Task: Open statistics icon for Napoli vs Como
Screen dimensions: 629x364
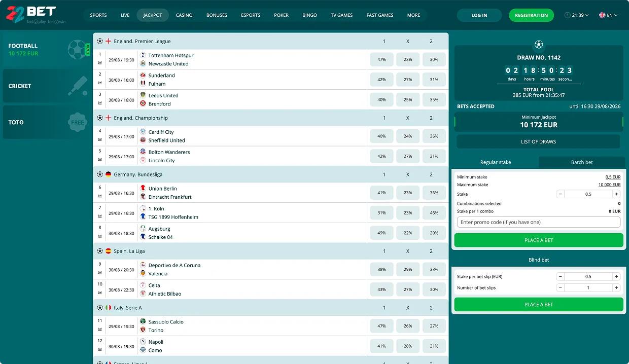Action: click(x=100, y=349)
